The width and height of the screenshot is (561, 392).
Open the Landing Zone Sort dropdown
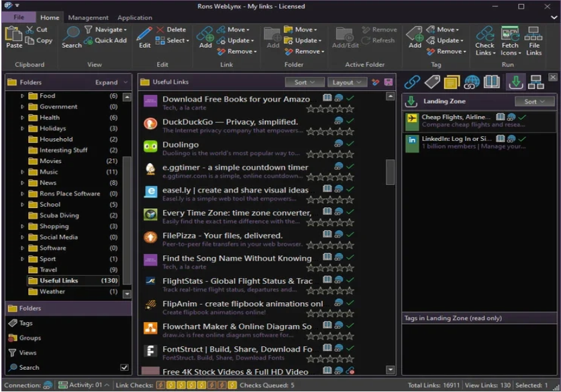coord(534,101)
